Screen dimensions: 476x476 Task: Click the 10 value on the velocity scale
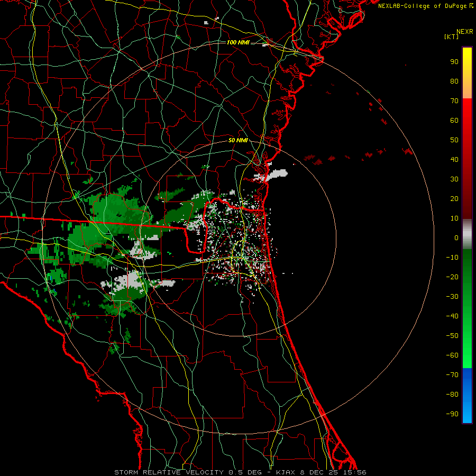pos(454,218)
